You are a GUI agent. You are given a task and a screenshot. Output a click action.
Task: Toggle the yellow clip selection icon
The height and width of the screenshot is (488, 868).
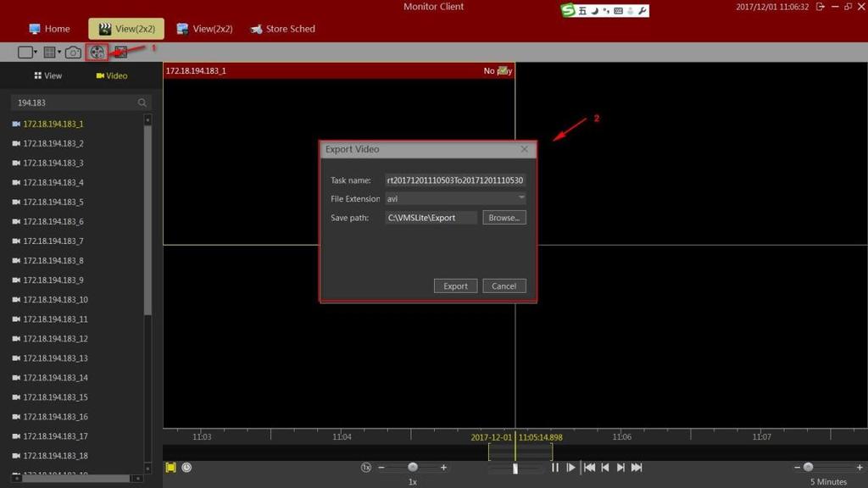[x=170, y=468]
